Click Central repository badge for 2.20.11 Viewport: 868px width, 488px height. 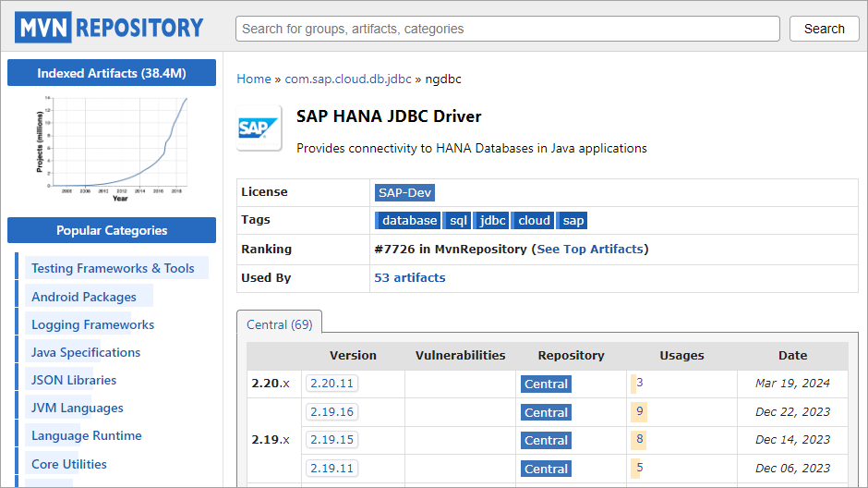546,384
